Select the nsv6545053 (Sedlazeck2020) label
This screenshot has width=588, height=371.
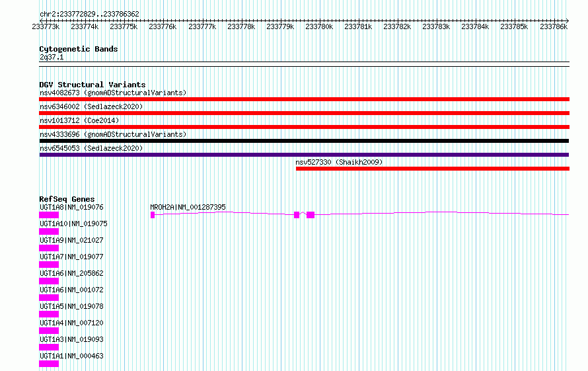pos(91,148)
